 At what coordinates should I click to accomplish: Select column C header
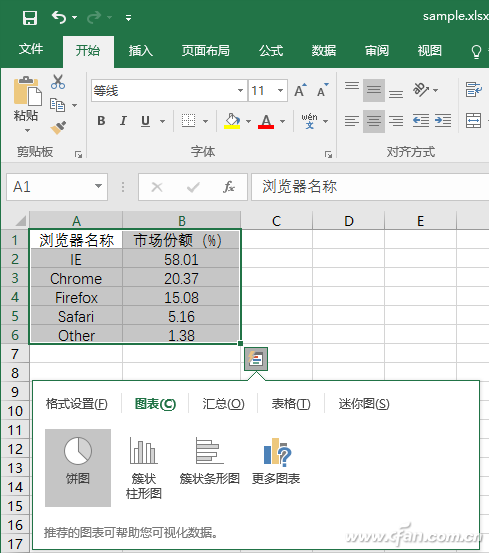[x=277, y=221]
